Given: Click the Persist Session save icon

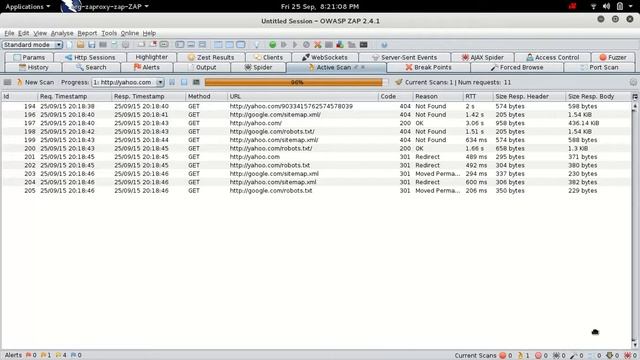Looking at the screenshot, I should (91, 44).
